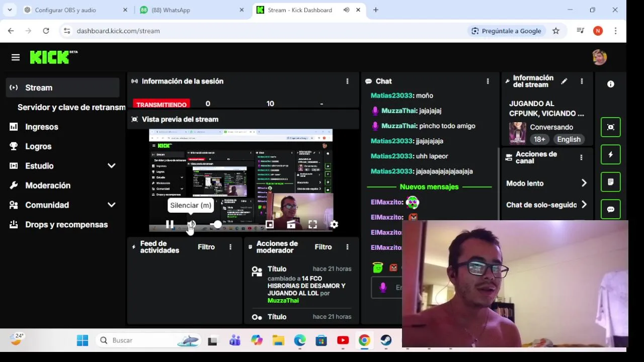Open a new browser tab
The width and height of the screenshot is (644, 362).
tap(375, 10)
